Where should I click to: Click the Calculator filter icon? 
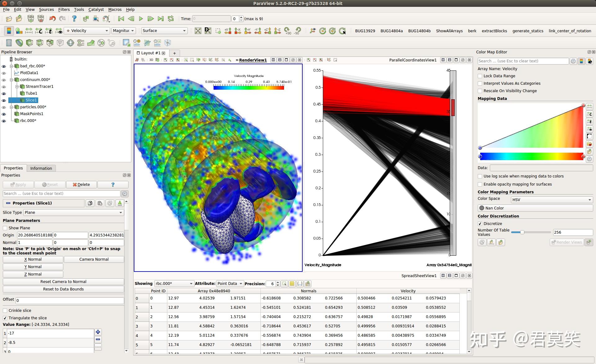[x=9, y=43]
